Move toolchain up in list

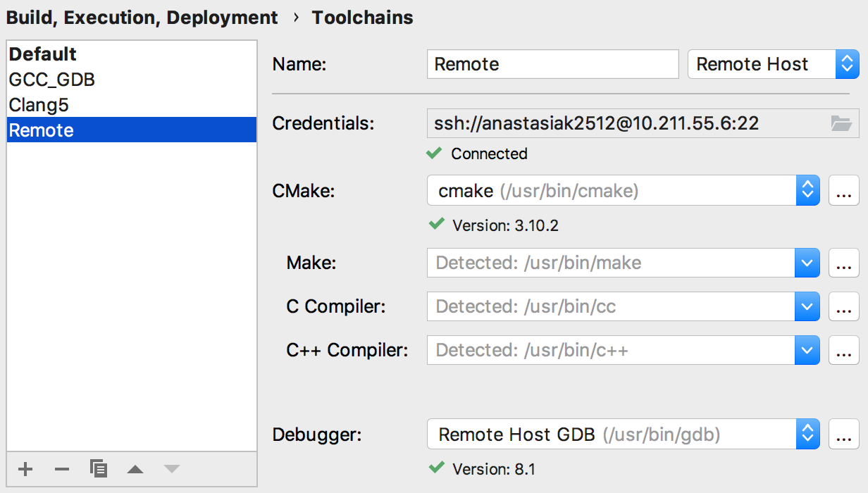(135, 469)
